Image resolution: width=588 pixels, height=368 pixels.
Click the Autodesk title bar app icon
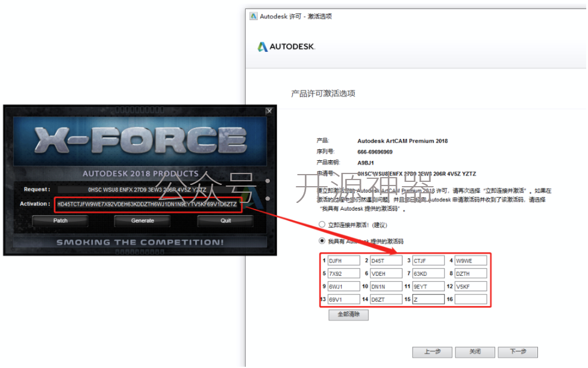(254, 16)
